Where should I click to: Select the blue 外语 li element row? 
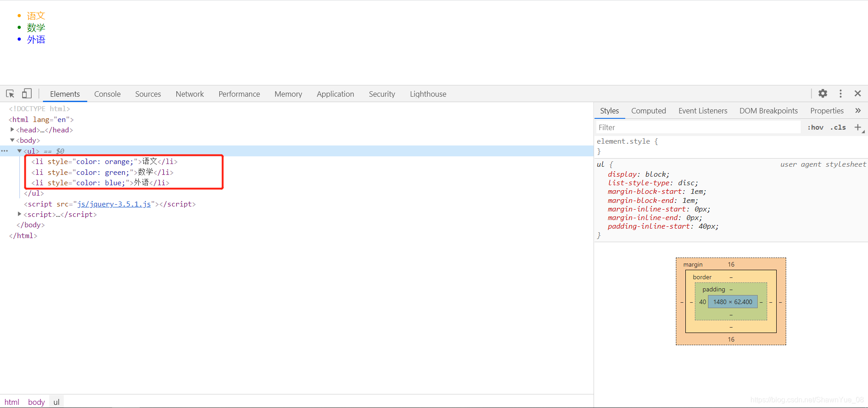coord(100,183)
